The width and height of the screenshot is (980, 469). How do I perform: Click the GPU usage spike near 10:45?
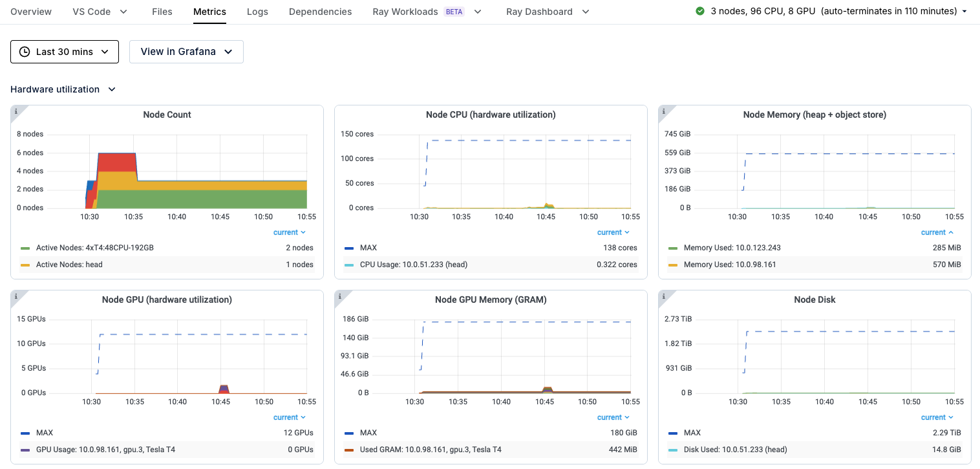click(x=224, y=389)
